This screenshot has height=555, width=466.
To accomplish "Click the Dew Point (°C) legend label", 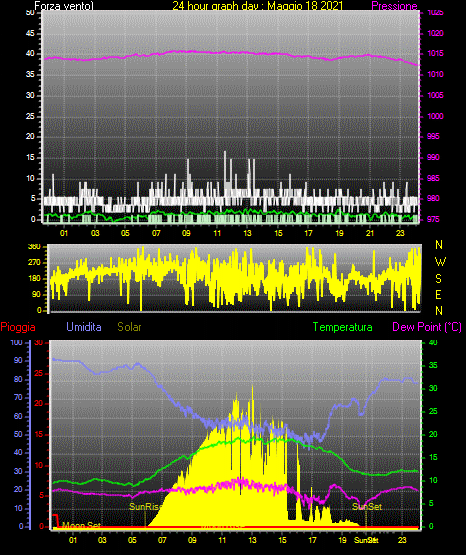I will (427, 327).
